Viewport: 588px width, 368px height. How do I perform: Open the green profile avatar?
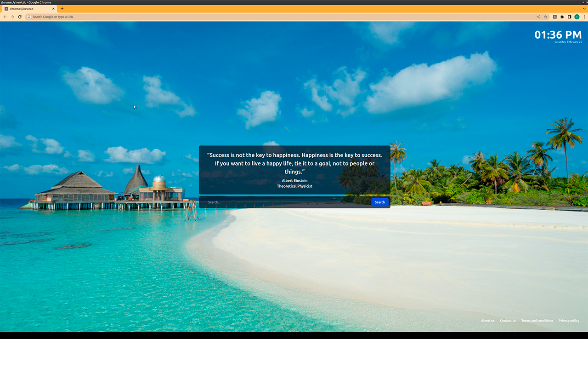(577, 17)
